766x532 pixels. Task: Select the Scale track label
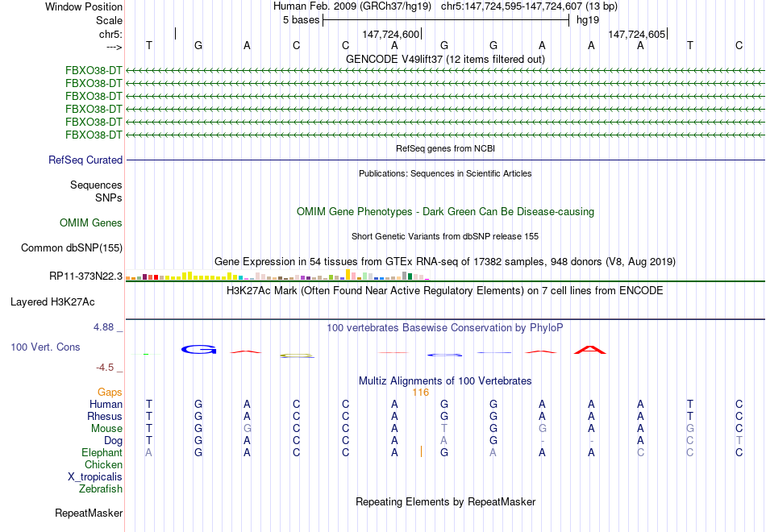coord(109,20)
